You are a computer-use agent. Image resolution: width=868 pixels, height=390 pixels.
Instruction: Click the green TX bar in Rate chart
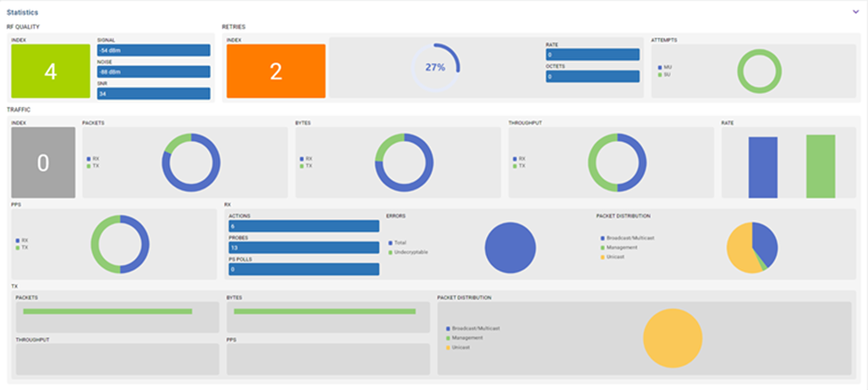(x=820, y=165)
